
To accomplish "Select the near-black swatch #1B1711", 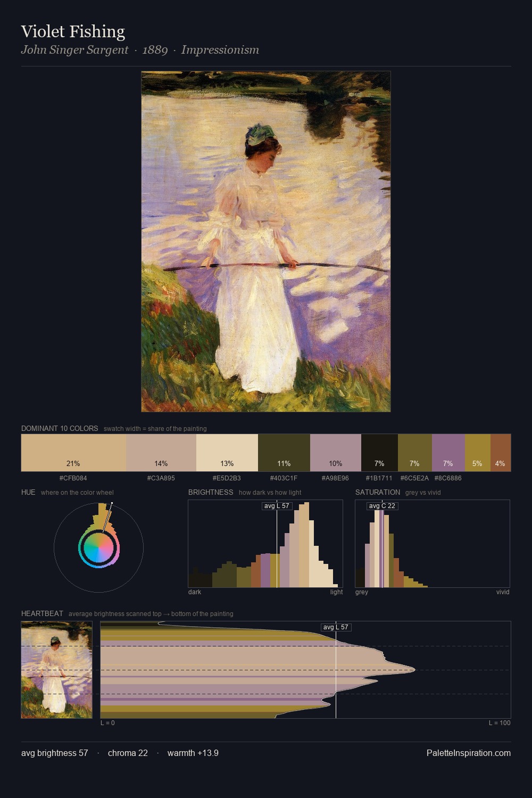I will point(379,453).
